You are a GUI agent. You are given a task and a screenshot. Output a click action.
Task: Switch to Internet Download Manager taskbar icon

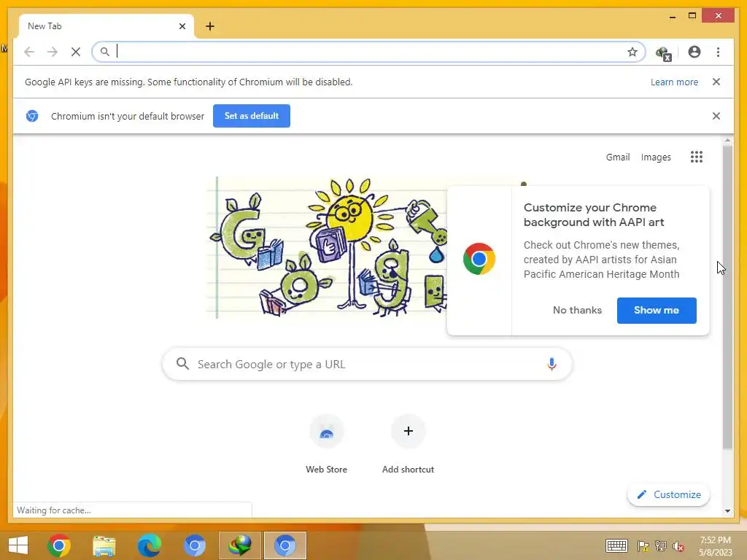tap(239, 545)
